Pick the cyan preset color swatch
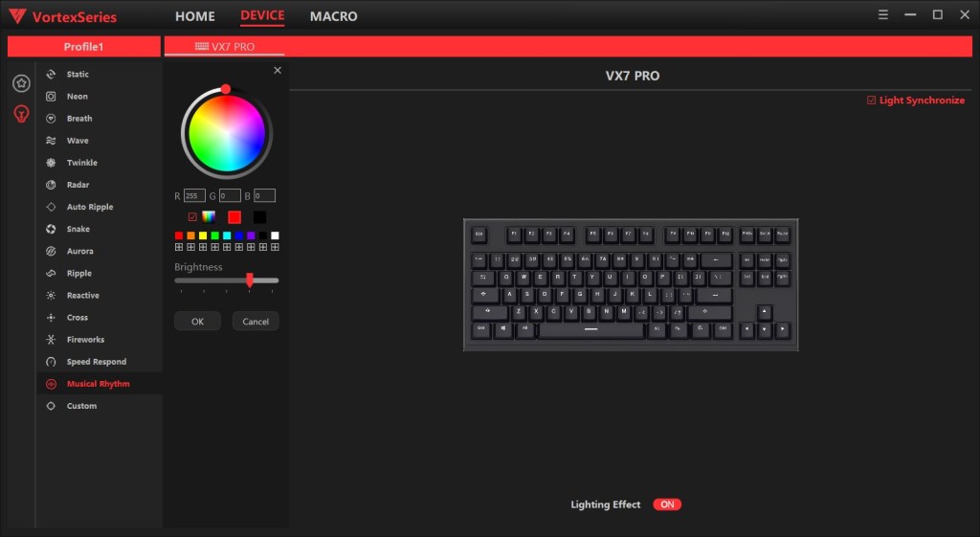This screenshot has width=980, height=537. [227, 235]
